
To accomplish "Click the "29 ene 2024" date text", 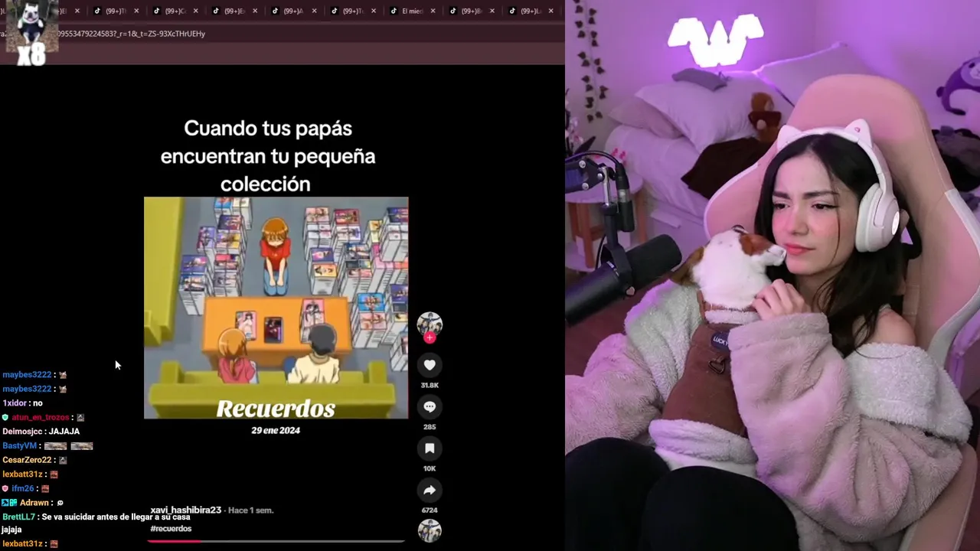I will click(x=276, y=430).
